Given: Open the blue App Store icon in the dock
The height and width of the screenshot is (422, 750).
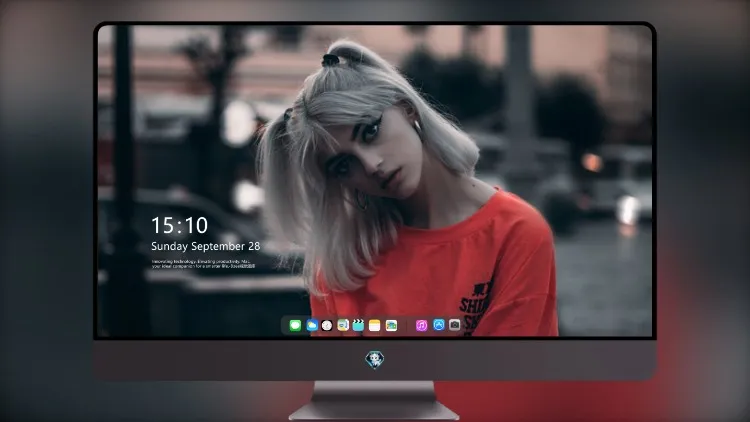Looking at the screenshot, I should pos(439,325).
